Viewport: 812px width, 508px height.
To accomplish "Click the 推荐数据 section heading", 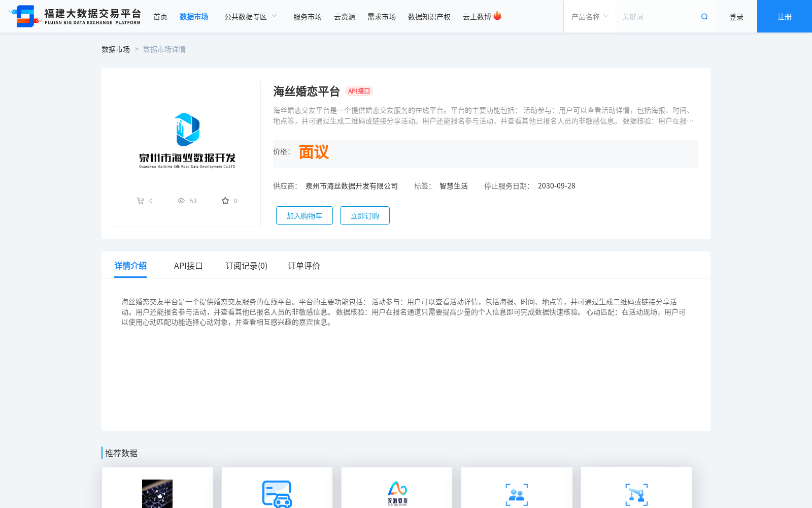I will (121, 453).
